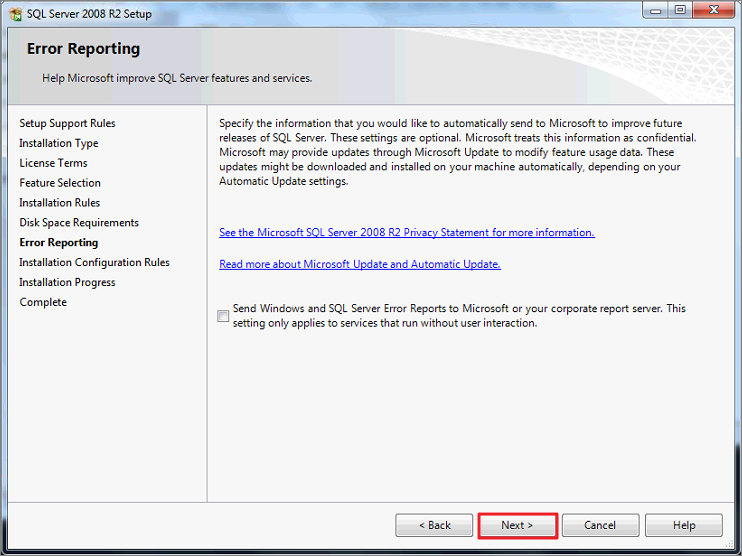Select Installation Progress step
Viewport: 742px width, 556px height.
click(67, 282)
